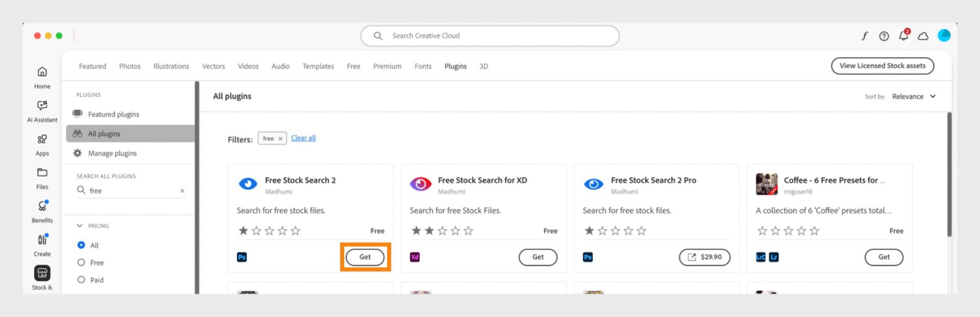Viewport: 980px width, 317px height.
Task: Switch to the Plugins tab
Action: click(455, 66)
